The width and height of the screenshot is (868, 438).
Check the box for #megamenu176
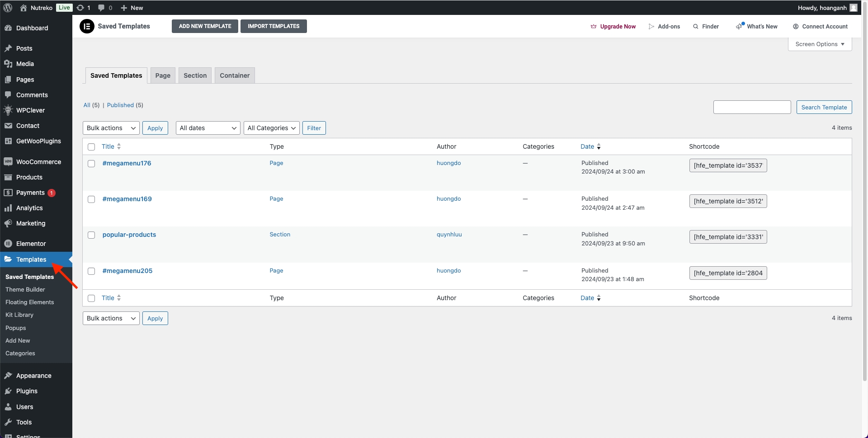(91, 164)
